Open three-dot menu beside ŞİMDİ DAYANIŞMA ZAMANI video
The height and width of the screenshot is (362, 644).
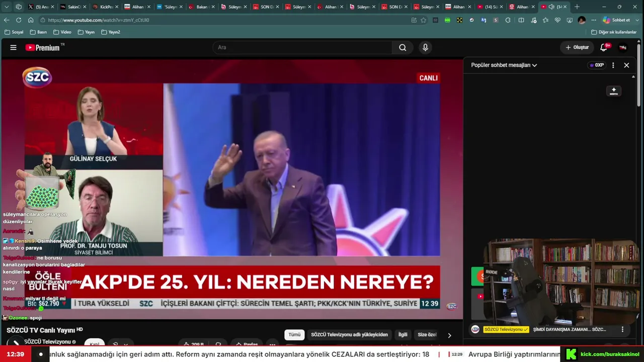point(622,329)
